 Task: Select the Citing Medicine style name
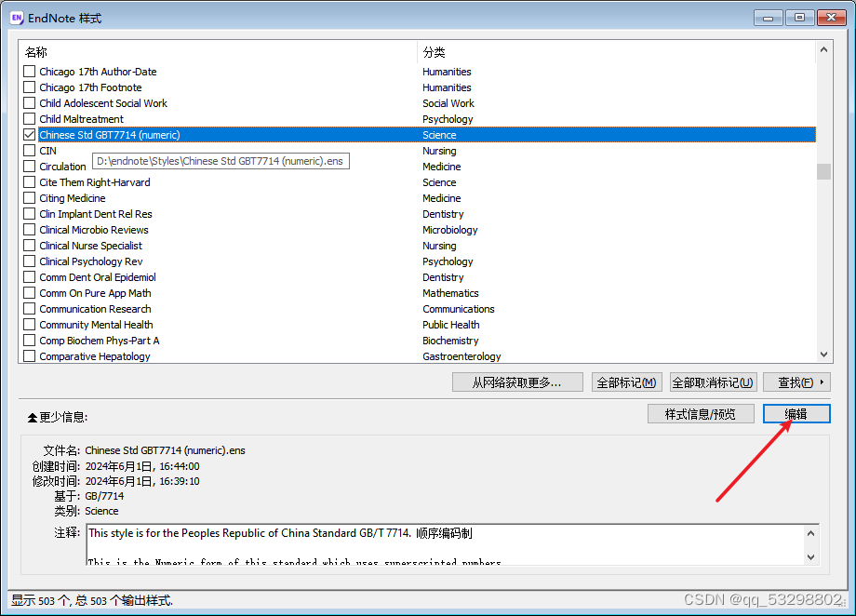72,198
